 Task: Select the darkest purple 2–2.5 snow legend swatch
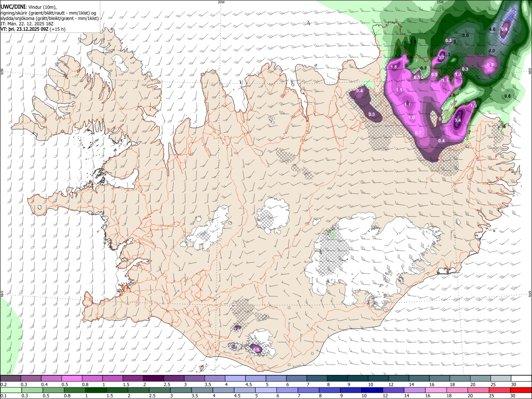click(x=153, y=378)
